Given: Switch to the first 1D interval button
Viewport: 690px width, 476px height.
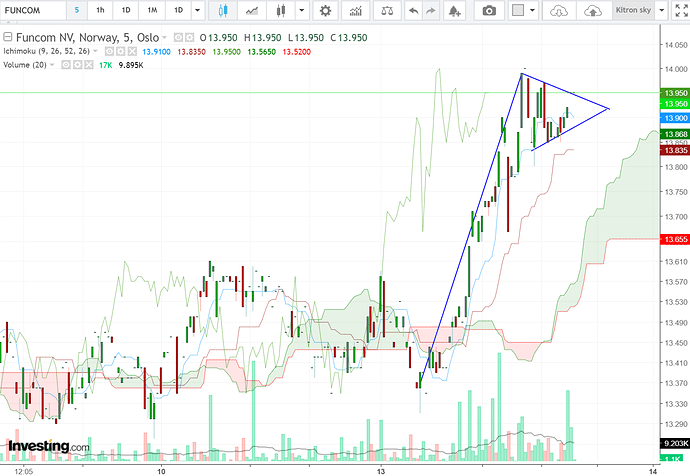Looking at the screenshot, I should point(126,10).
